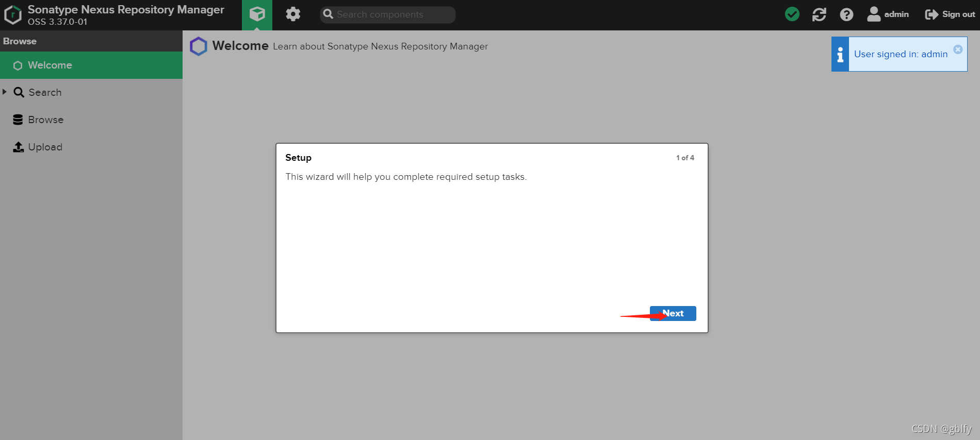Click the Browse panel header
The width and height of the screenshot is (980, 440).
(x=91, y=41)
